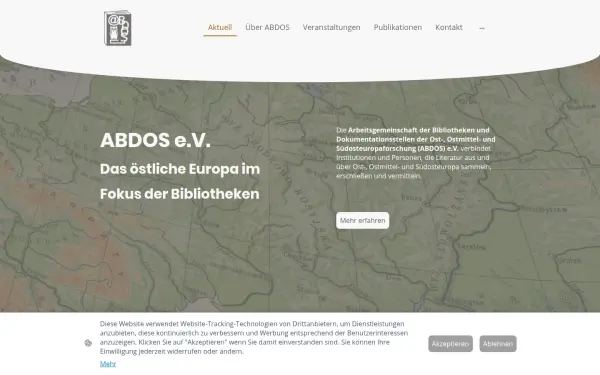Screen dimensions: 600x375
Task: Click 'Fokus der Bibliotheken' subtitle line
Action: pos(179,194)
